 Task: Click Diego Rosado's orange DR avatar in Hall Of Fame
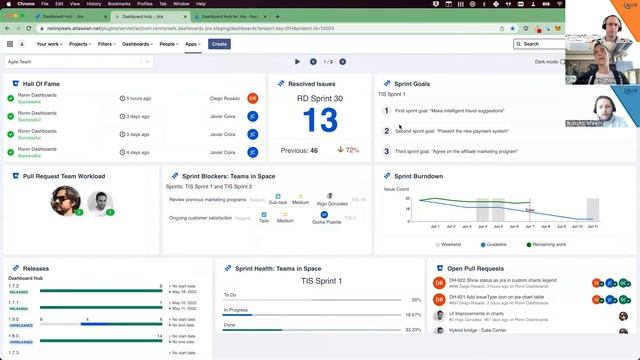point(253,98)
